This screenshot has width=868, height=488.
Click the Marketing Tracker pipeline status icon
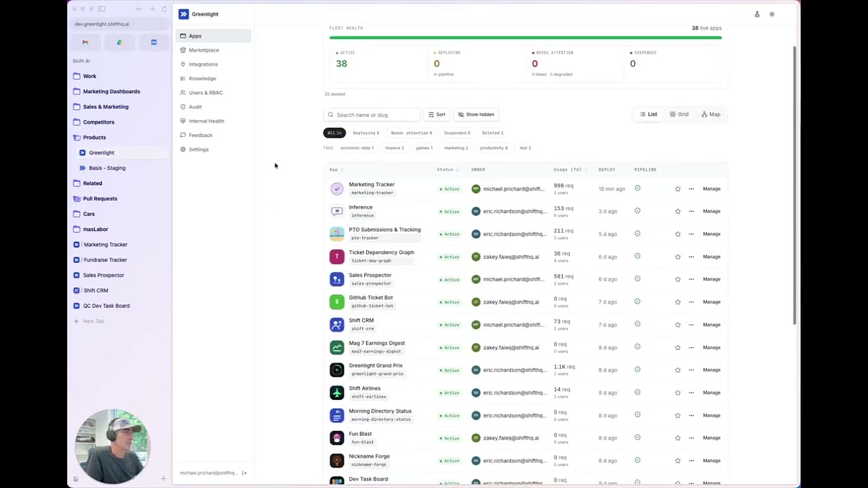[637, 188]
